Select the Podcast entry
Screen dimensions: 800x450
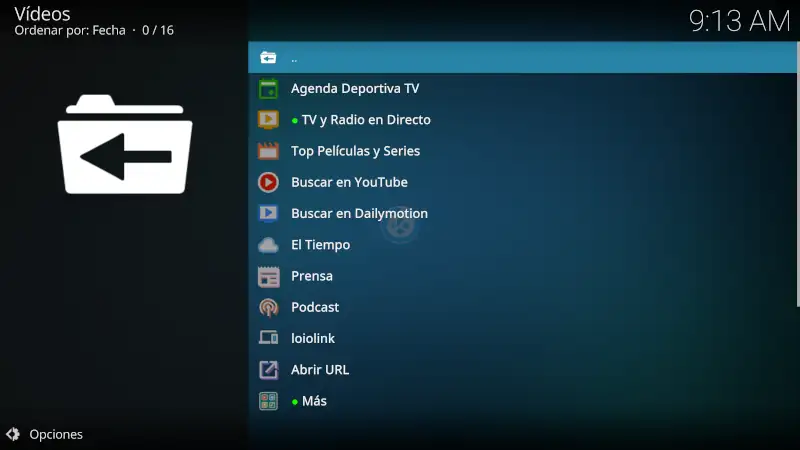click(522, 307)
